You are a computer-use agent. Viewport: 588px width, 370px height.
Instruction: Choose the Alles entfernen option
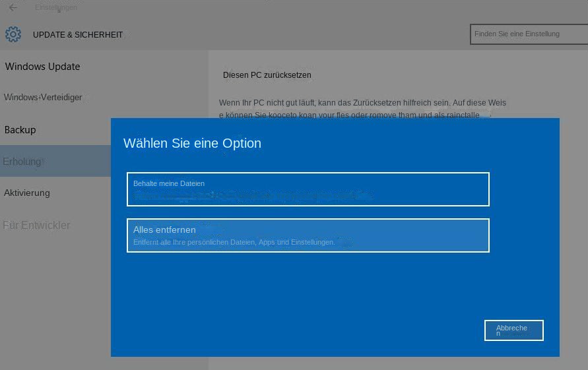pyautogui.click(x=308, y=235)
